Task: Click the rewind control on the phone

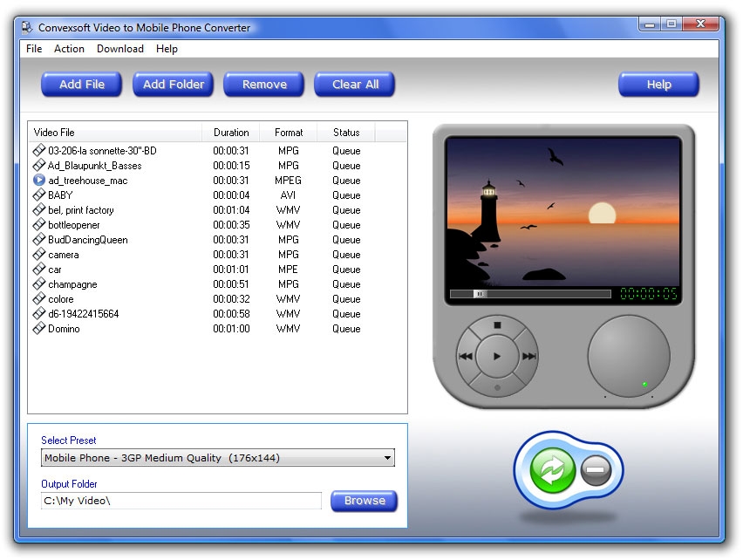Action: pyautogui.click(x=464, y=355)
